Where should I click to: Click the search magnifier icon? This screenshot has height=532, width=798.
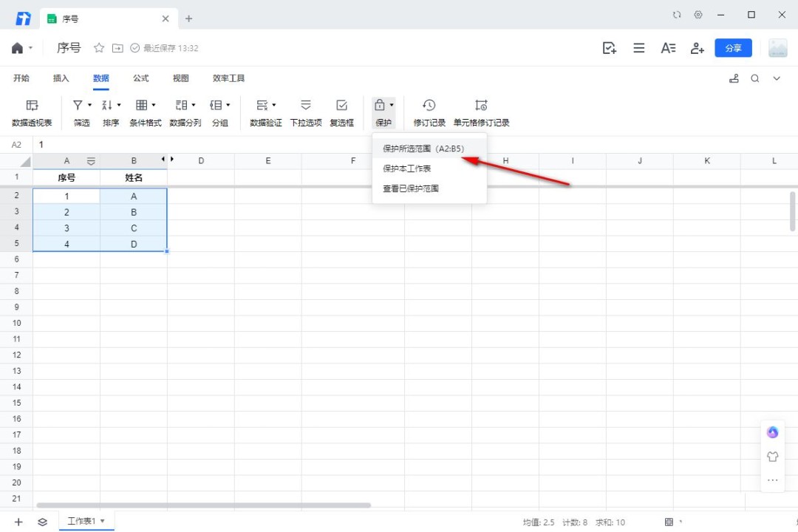point(755,78)
